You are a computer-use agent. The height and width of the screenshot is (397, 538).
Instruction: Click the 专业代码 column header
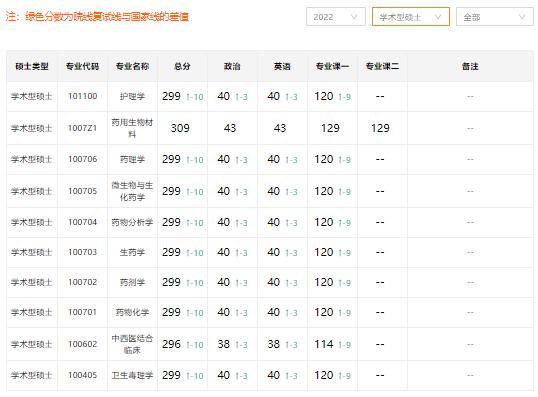pos(82,66)
